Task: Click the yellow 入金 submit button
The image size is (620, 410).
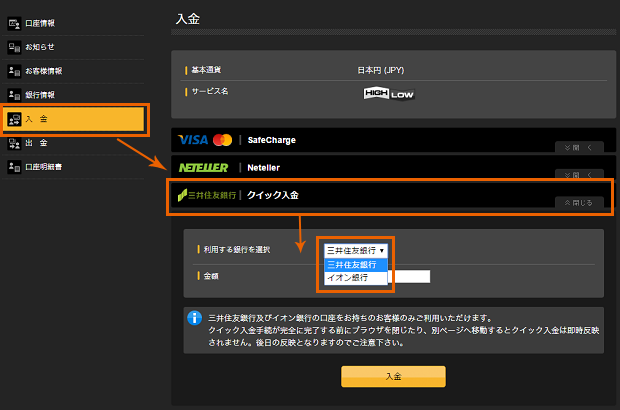Action: pyautogui.click(x=393, y=376)
